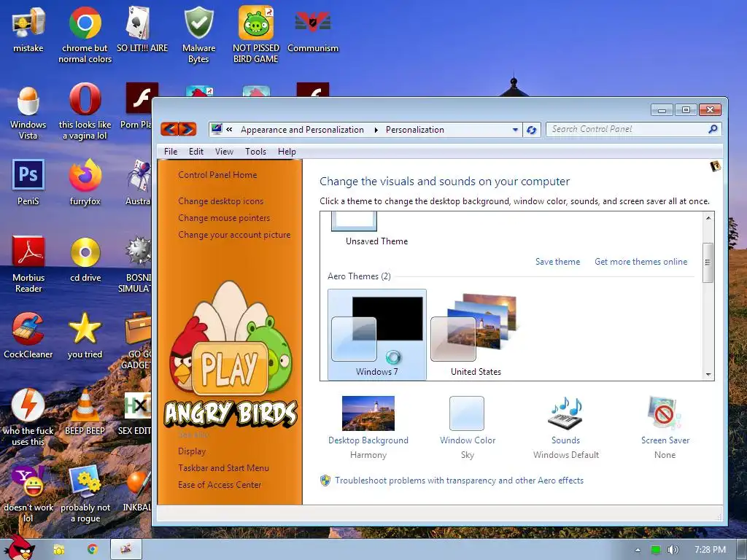Launch the furryfox Firefox icon
Screen dimensions: 747x560
pos(85,182)
